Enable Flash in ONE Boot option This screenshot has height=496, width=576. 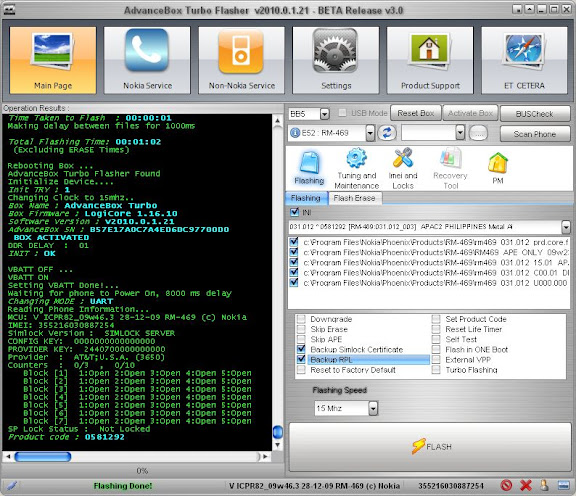tap(436, 349)
